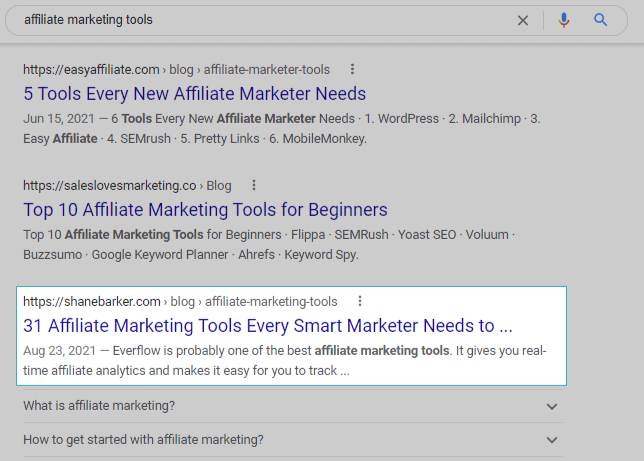This screenshot has height=461, width=644.
Task: Click the magnifying glass search icon
Action: [601, 20]
